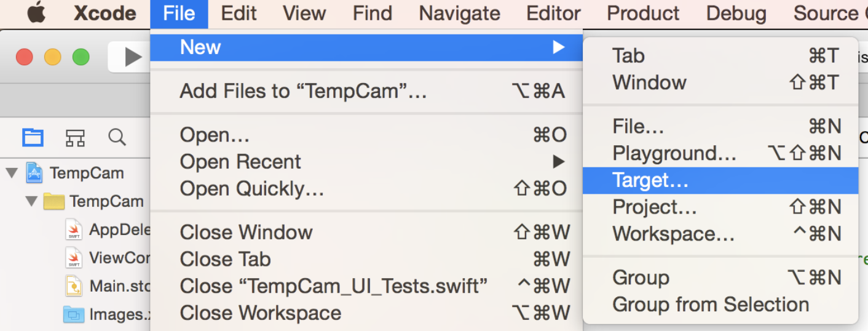This screenshot has width=868, height=331.
Task: Select the AppDelegate swift file icon
Action: [x=74, y=229]
